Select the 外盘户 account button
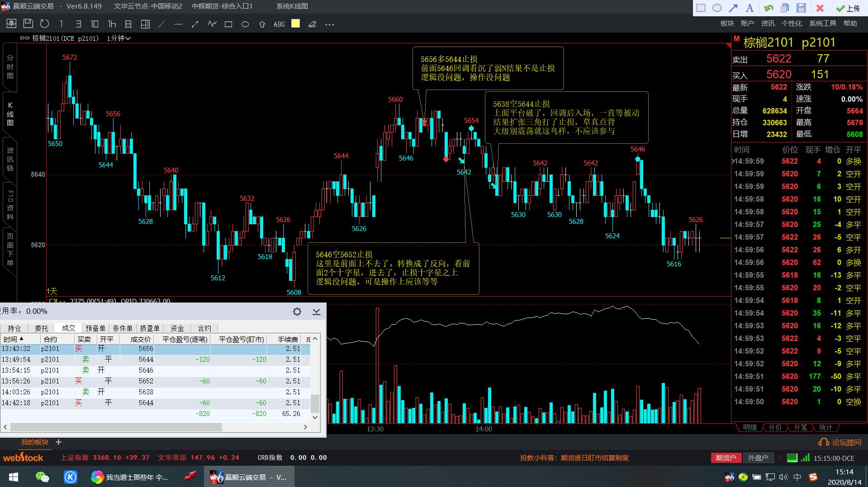The image size is (868, 487). pyautogui.click(x=758, y=458)
